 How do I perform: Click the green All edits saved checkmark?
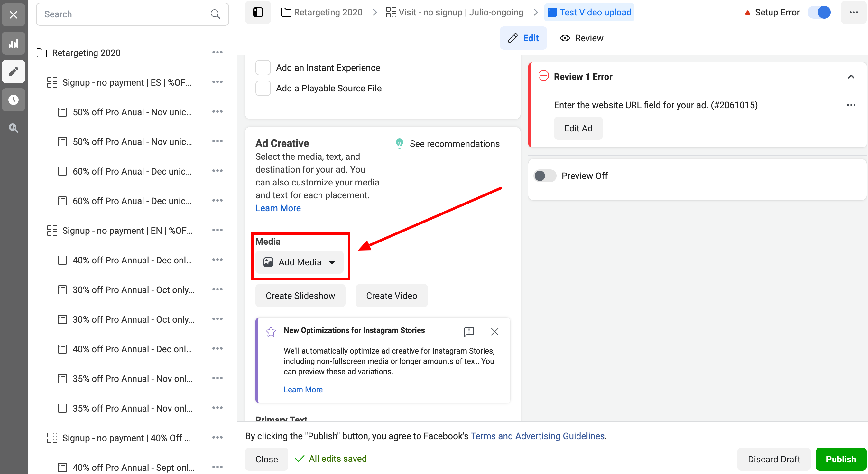click(300, 459)
